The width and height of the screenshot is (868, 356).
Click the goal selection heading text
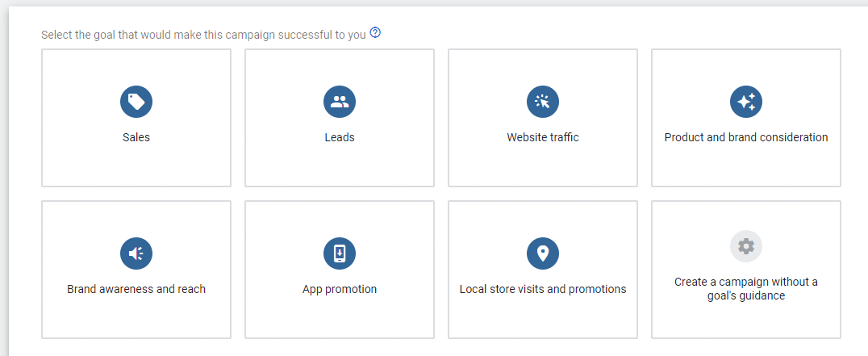pos(203,35)
